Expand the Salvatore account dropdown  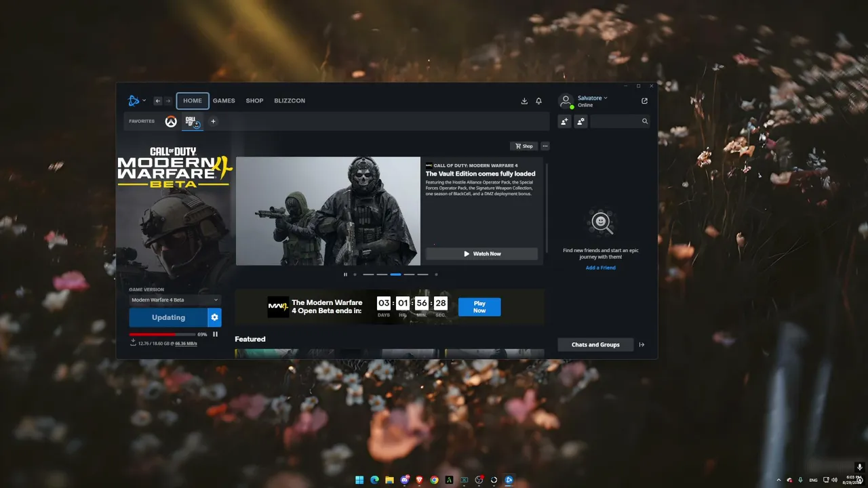point(593,98)
